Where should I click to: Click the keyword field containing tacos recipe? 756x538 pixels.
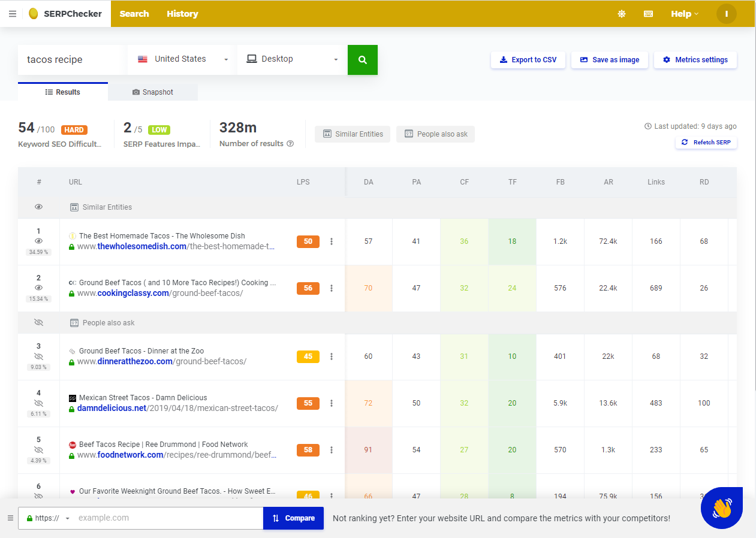tap(73, 60)
